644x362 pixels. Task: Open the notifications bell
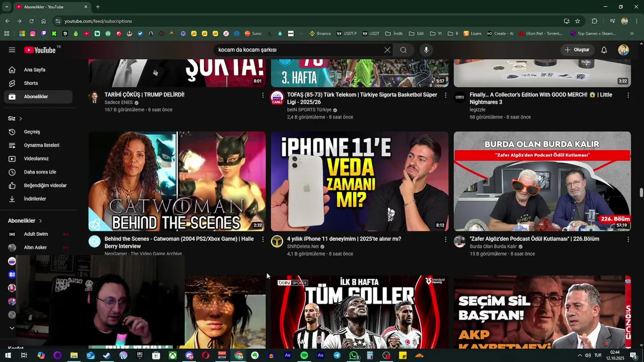604,50
